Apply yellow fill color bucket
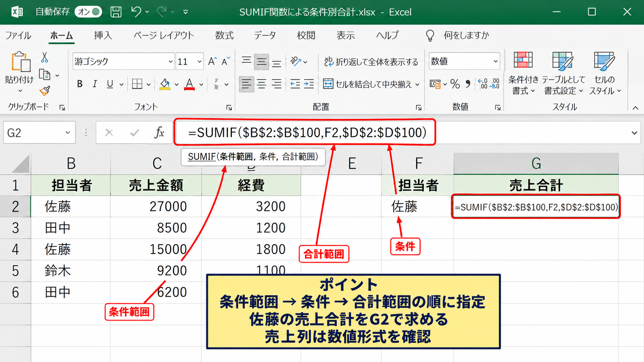 [165, 84]
